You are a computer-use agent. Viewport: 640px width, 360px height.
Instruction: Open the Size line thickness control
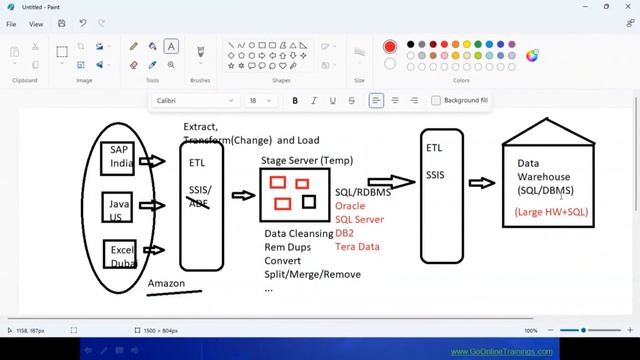(x=359, y=52)
